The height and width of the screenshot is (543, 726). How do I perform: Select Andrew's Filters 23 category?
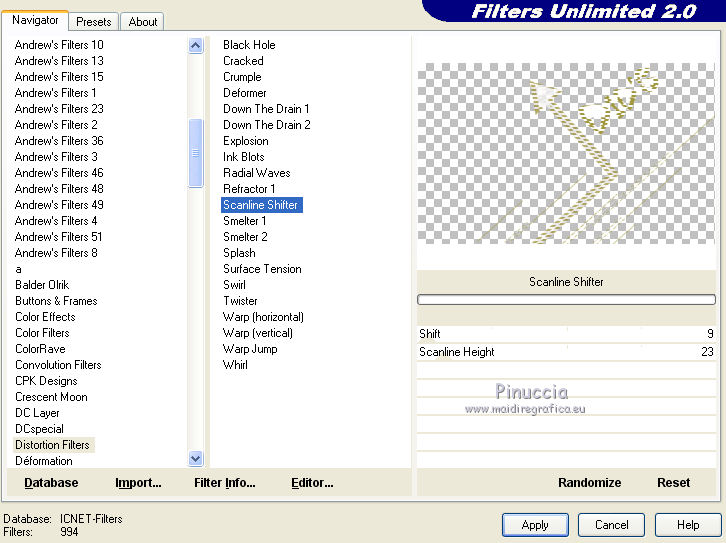59,109
